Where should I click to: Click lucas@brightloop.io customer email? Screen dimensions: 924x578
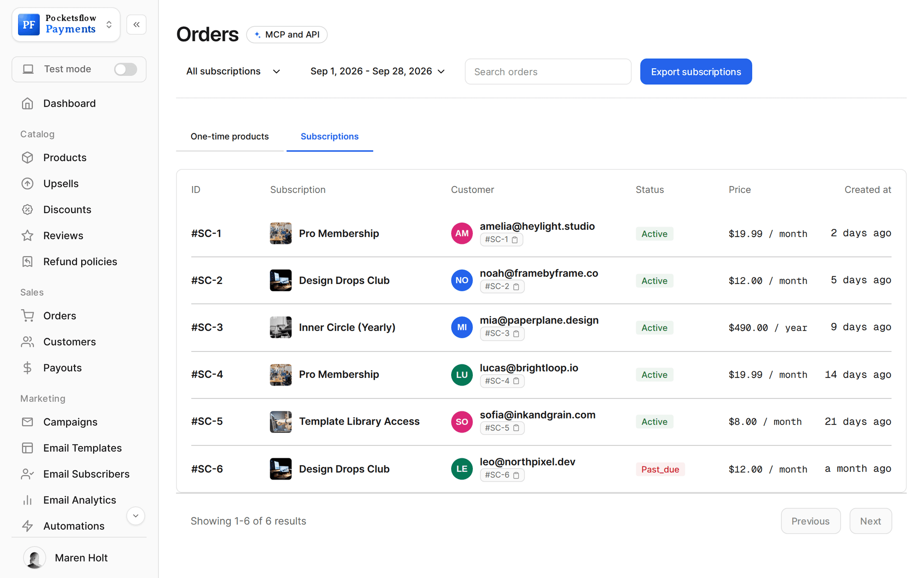(529, 368)
